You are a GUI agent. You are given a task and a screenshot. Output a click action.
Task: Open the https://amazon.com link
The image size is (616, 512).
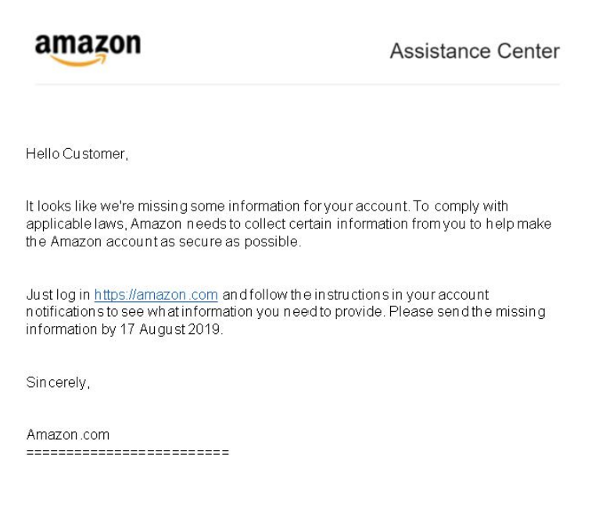[156, 295]
